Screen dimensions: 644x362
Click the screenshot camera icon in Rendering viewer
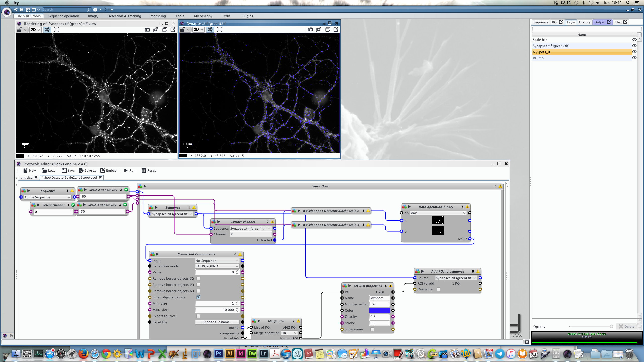pyautogui.click(x=147, y=30)
